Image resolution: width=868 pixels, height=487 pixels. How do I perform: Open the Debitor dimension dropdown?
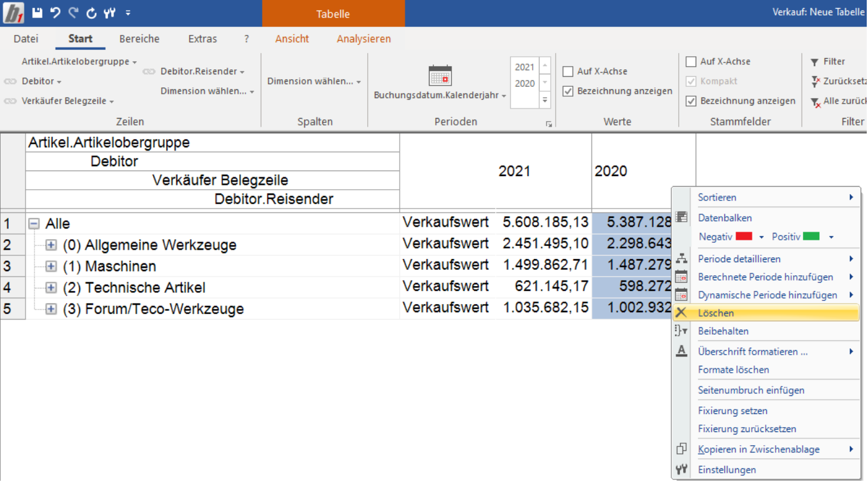(x=41, y=82)
